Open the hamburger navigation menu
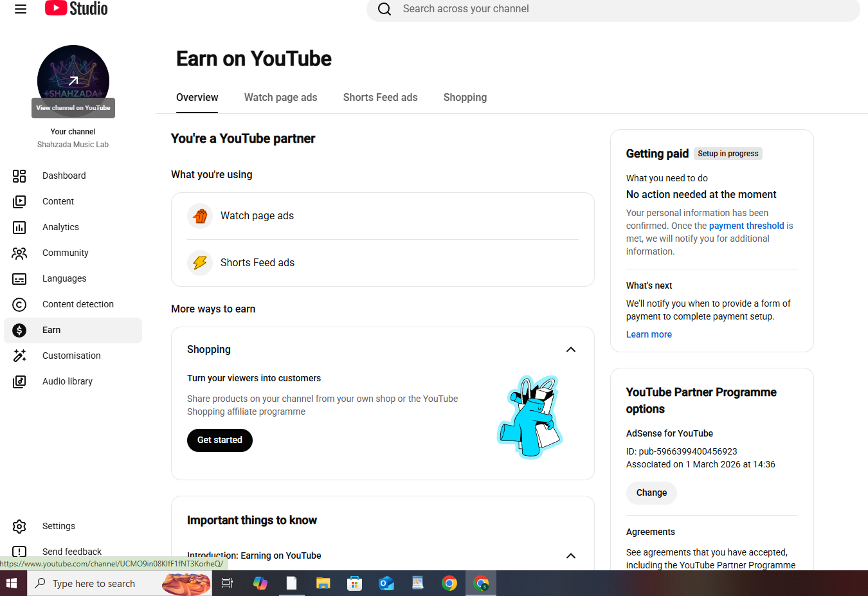This screenshot has height=596, width=868. pyautogui.click(x=21, y=9)
